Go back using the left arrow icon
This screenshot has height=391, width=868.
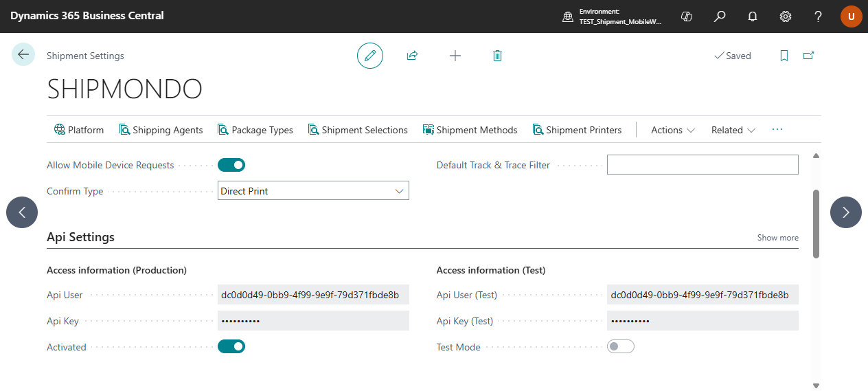point(23,55)
